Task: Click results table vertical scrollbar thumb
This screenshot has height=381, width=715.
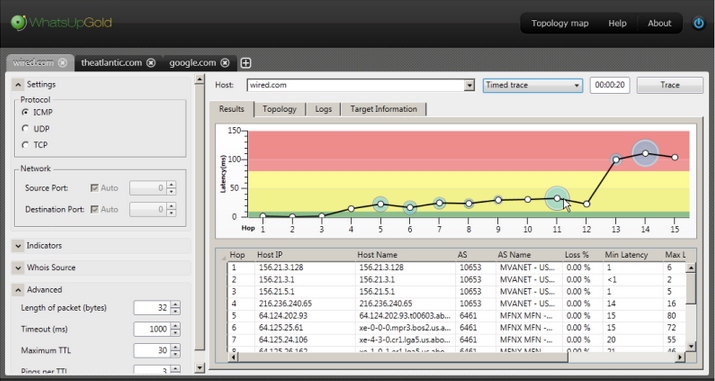Action: 691,288
